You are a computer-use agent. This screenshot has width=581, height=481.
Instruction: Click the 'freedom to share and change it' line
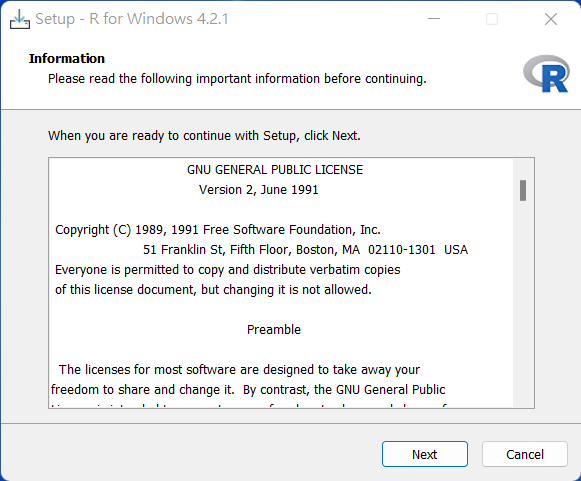click(x=248, y=390)
